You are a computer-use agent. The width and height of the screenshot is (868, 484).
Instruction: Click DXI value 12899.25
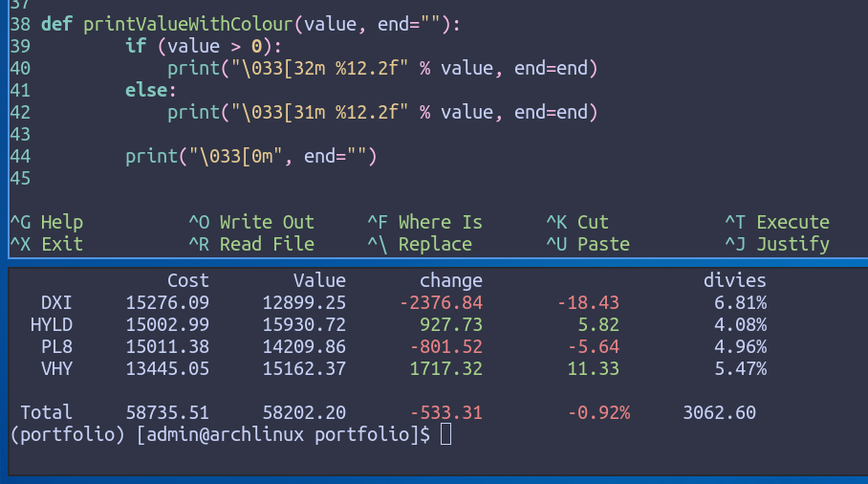[304, 303]
